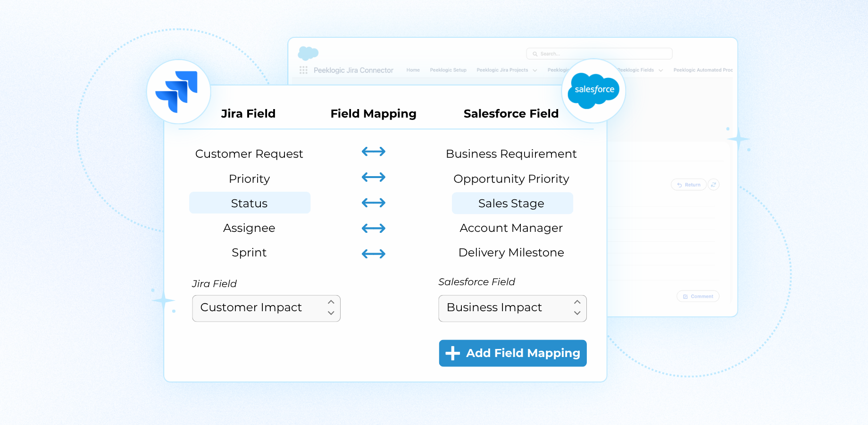Viewport: 868px width, 425px height.
Task: Click the Return button in background window
Action: tap(689, 185)
